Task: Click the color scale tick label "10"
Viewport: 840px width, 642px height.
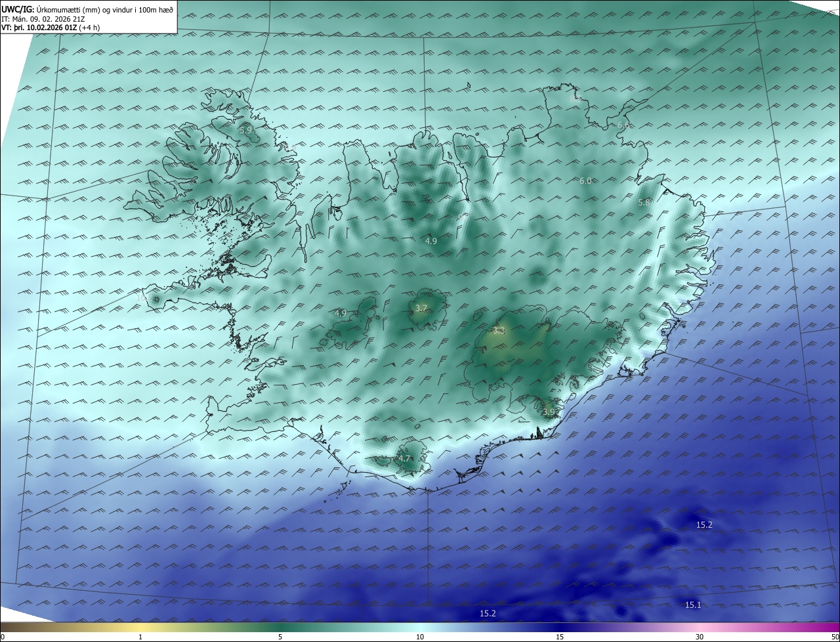Action: (x=420, y=637)
